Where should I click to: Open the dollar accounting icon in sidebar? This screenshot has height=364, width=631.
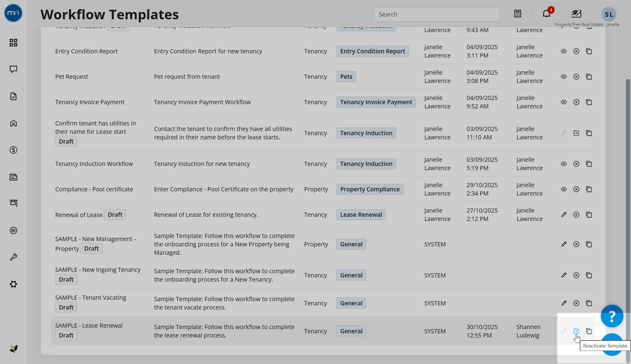point(13,150)
